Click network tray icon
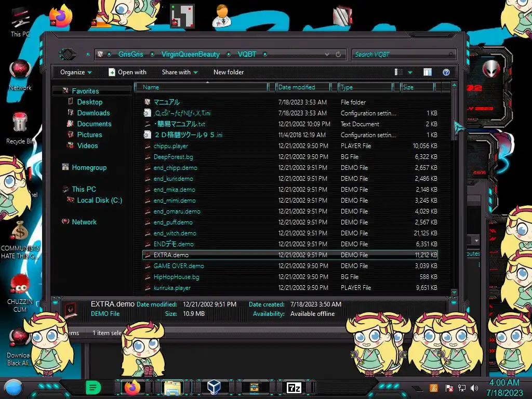The image size is (532, 399). pyautogui.click(x=462, y=388)
